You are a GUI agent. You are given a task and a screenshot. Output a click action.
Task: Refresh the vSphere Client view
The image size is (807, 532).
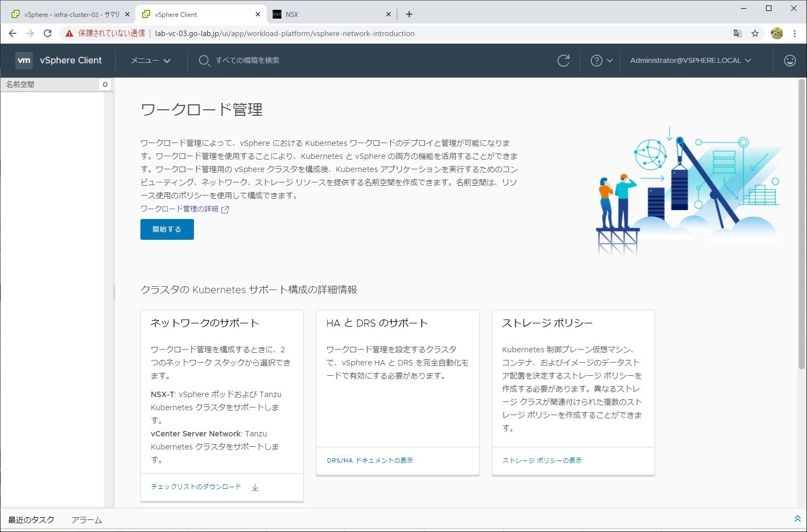[x=563, y=61]
